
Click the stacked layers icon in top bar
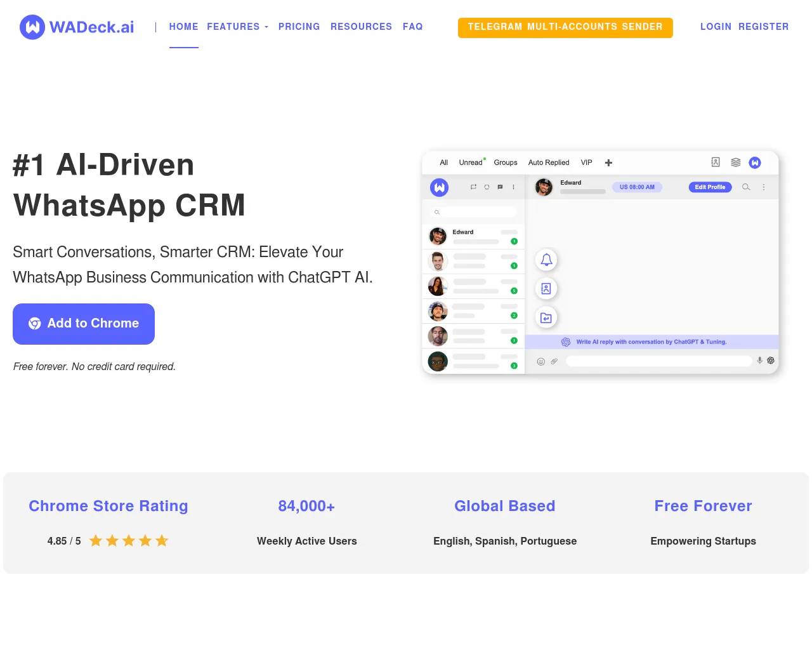[736, 162]
